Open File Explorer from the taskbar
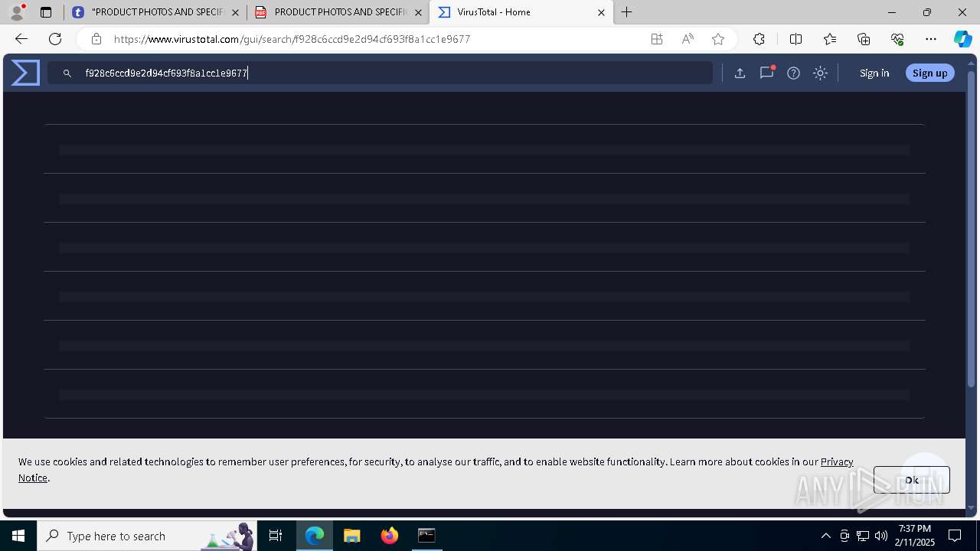 tap(351, 536)
